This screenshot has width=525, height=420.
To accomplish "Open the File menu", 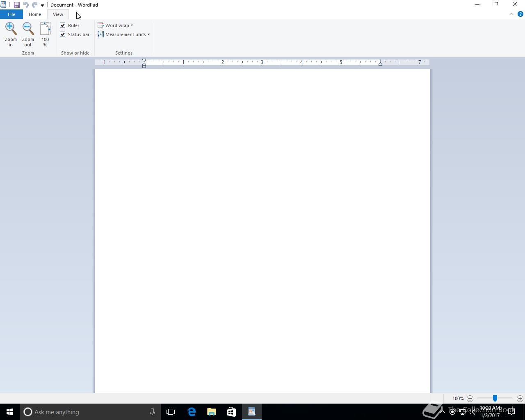I will (11, 14).
